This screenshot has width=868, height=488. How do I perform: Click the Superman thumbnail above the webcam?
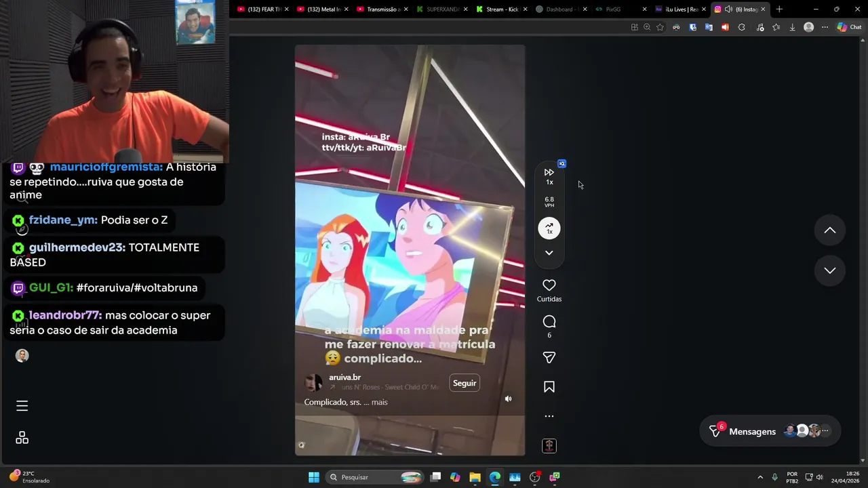point(195,22)
